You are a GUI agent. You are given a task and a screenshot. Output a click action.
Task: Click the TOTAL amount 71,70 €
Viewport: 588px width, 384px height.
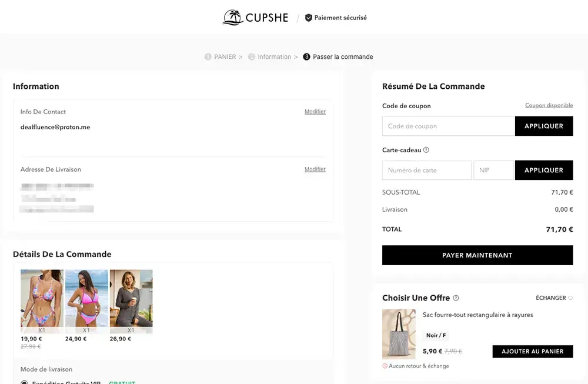[x=560, y=229]
